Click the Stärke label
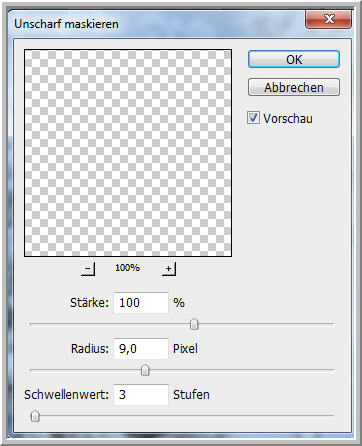Viewport: 362px width, 446px height. point(89,303)
